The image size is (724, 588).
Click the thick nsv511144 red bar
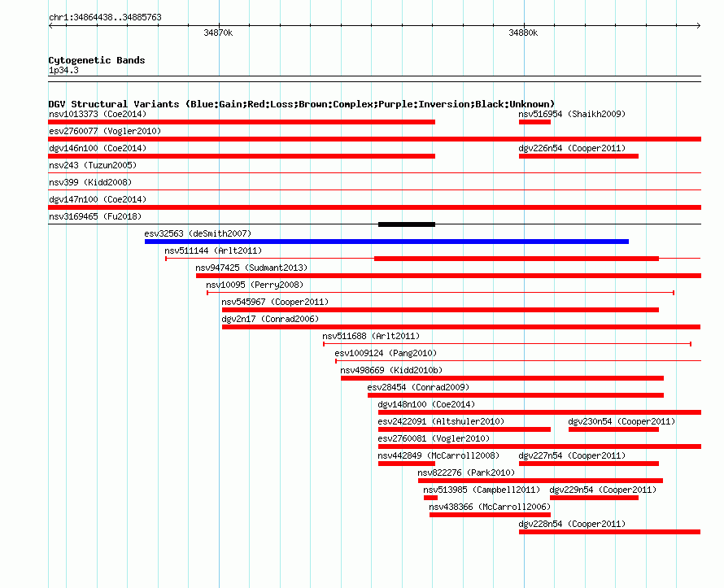coord(517,259)
